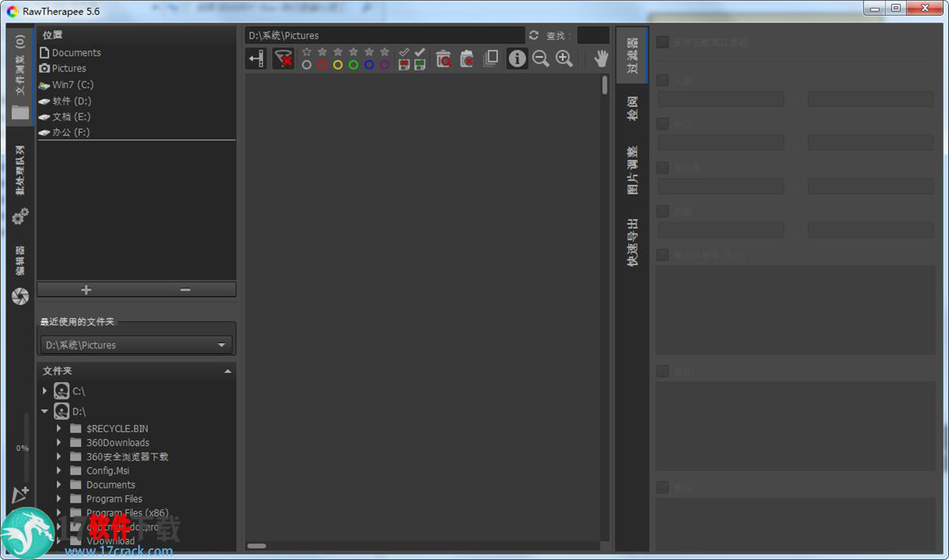Toggle the unrated (empty star) filter

pos(306,52)
